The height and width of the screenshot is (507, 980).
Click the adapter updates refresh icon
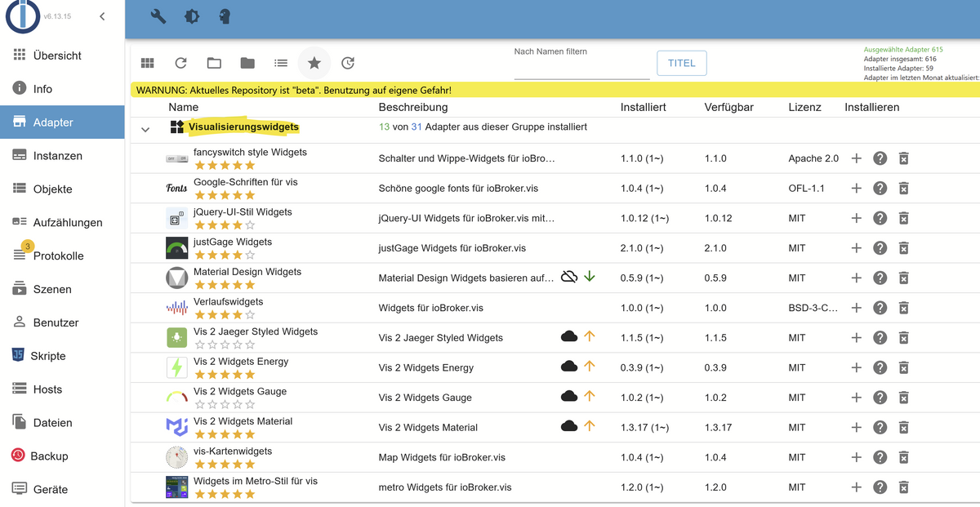(348, 63)
